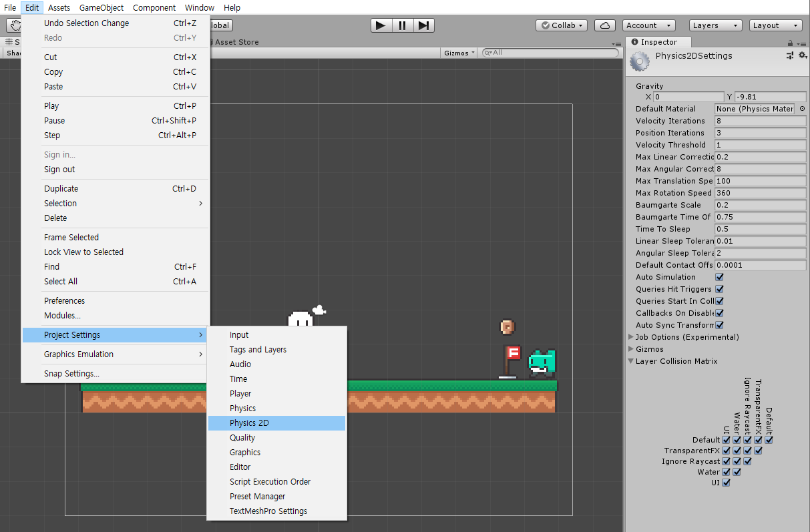810x532 pixels.
Task: Click the Gravity Y input field
Action: (x=770, y=97)
